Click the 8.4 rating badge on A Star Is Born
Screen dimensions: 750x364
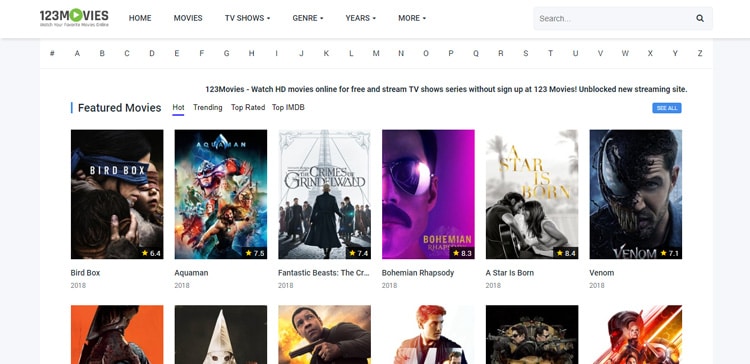click(566, 253)
